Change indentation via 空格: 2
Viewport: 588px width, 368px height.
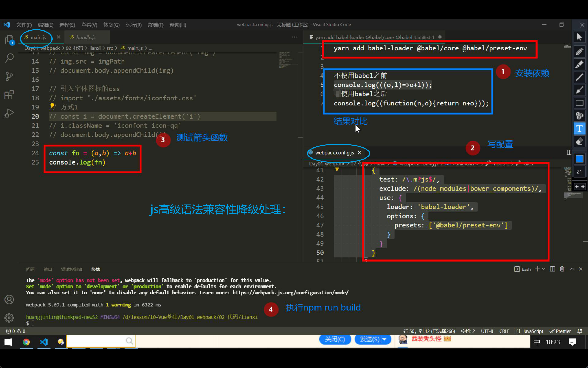point(468,331)
